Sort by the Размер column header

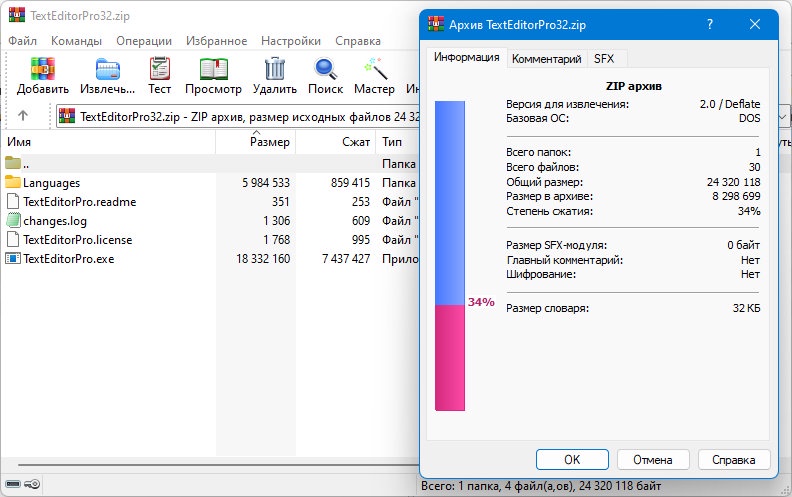[256, 142]
